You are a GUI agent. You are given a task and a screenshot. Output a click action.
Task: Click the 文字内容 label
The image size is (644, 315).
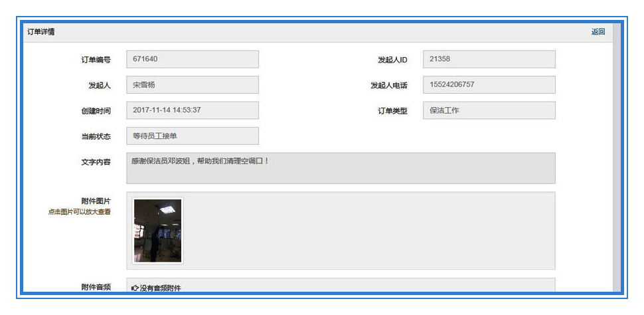pos(96,162)
